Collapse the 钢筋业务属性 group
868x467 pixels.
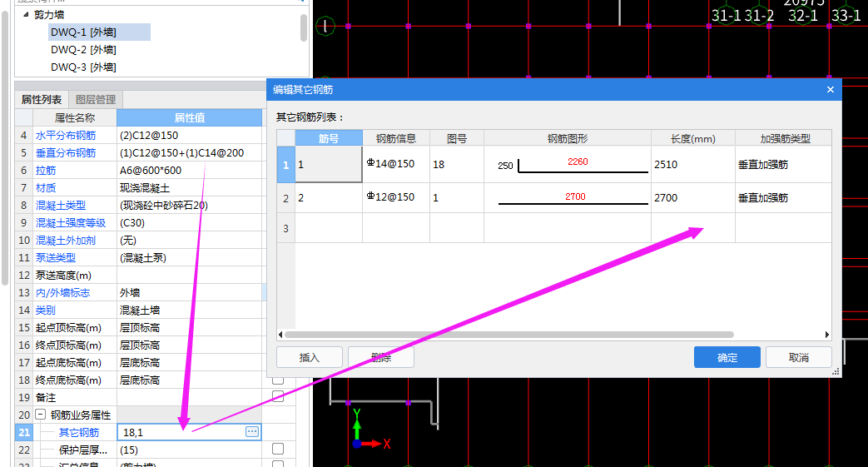click(x=41, y=415)
